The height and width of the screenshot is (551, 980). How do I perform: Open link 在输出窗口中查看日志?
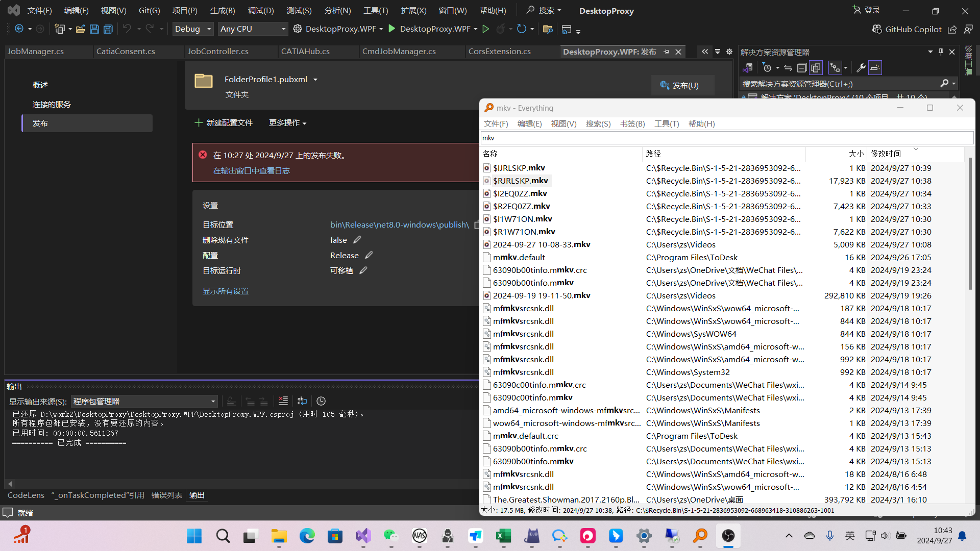click(x=251, y=171)
